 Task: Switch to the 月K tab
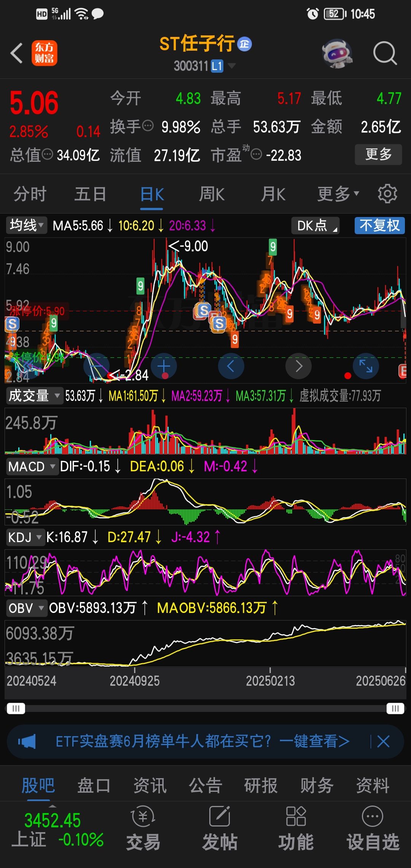click(x=273, y=194)
